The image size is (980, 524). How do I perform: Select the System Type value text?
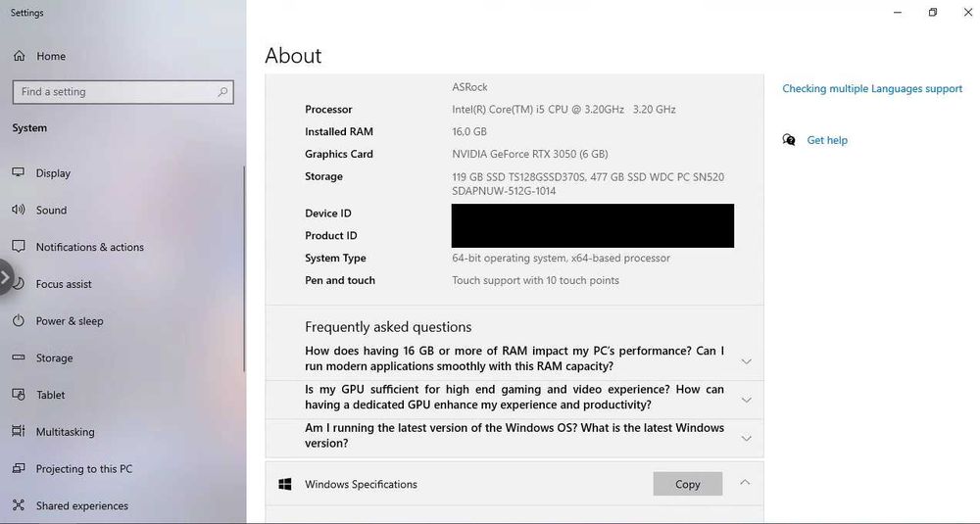click(562, 258)
